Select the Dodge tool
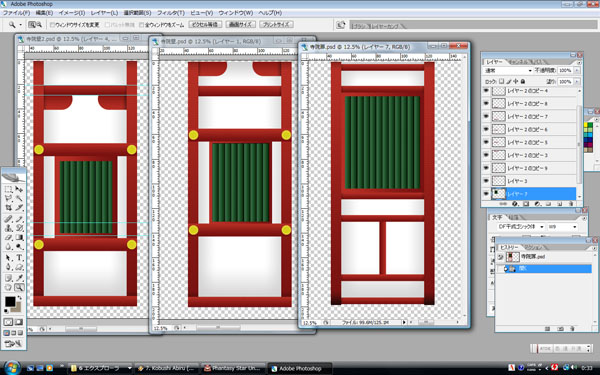600x375 pixels. click(x=19, y=246)
